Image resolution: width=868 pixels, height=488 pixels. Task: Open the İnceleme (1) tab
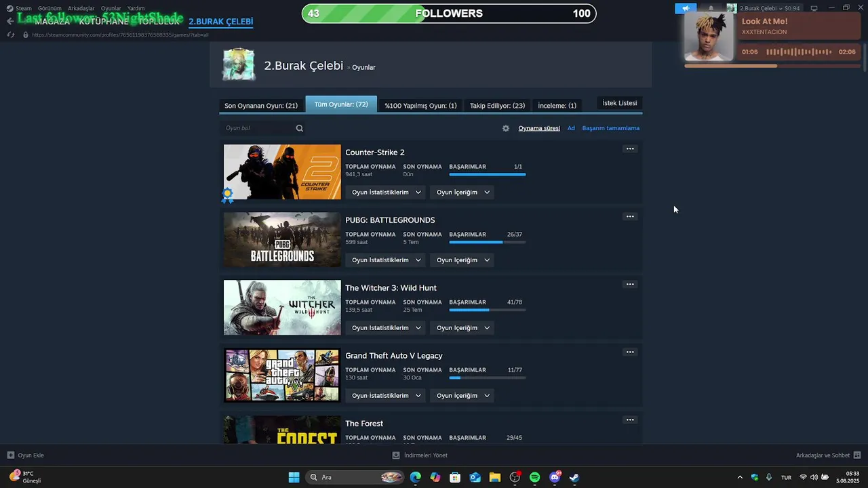pyautogui.click(x=557, y=106)
